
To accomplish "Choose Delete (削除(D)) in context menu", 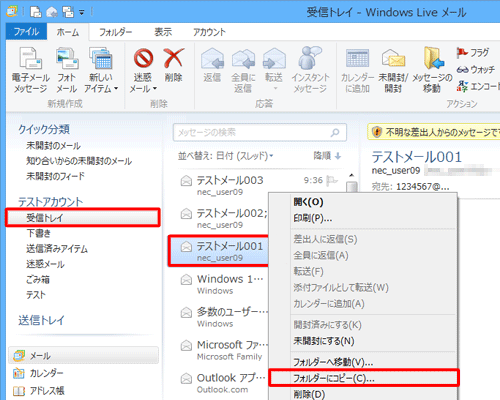I will point(363,394).
